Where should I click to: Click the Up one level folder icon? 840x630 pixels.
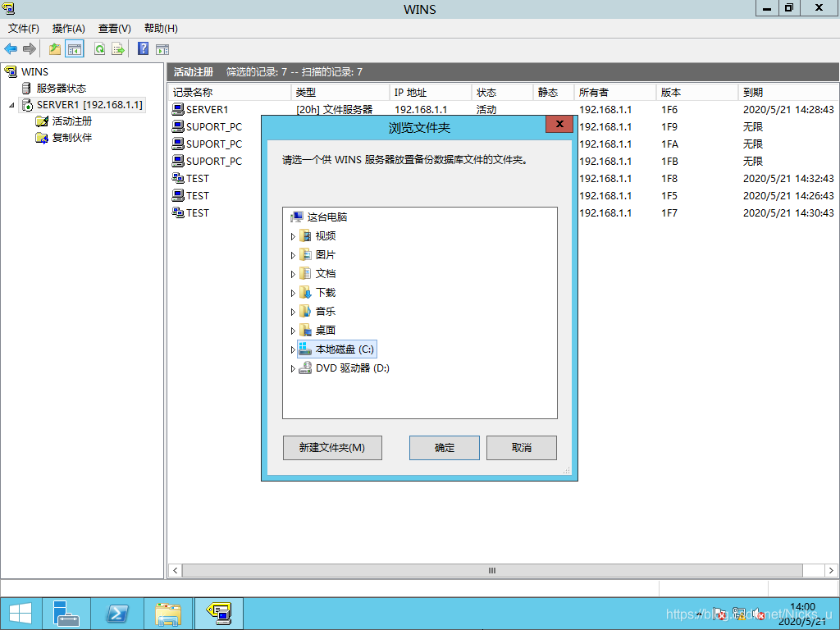tap(55, 49)
